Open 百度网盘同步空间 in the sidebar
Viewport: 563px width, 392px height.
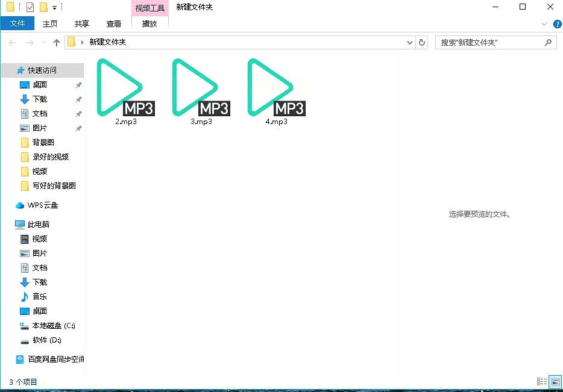pyautogui.click(x=50, y=359)
